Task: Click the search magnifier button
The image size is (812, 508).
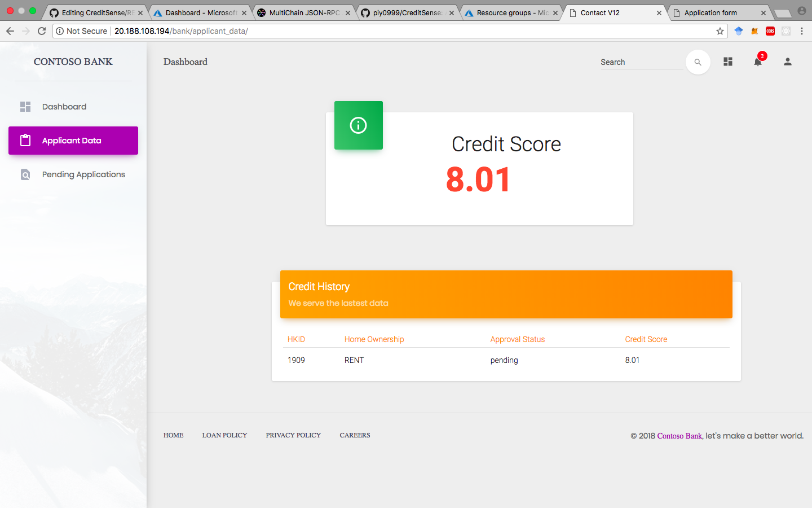Action: [x=698, y=62]
